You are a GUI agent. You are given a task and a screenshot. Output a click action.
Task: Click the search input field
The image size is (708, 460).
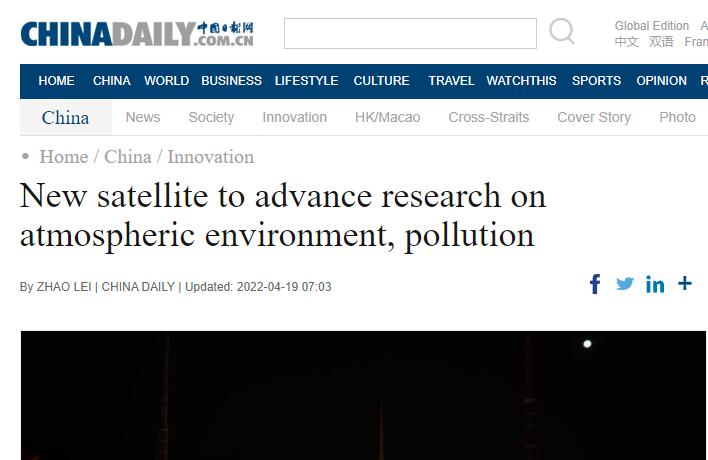(x=410, y=33)
